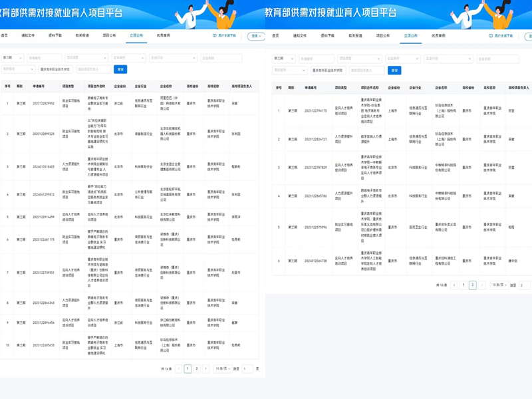The image size is (532, 399).
Task: Click the blue 查询 button, left page
Action: [x=120, y=69]
